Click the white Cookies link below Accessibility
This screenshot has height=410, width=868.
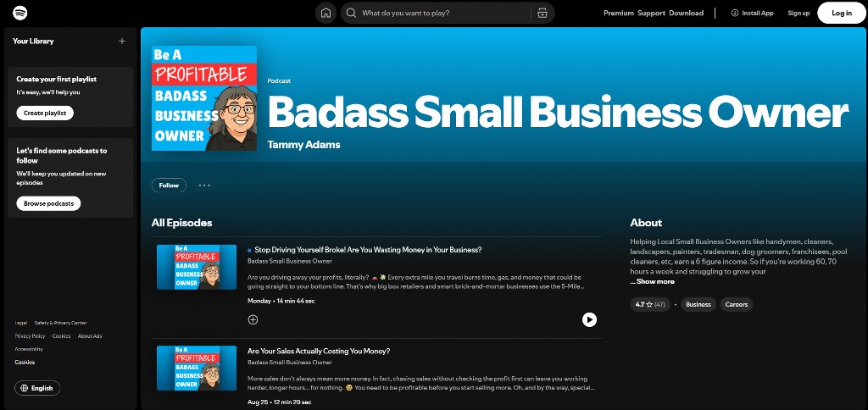point(25,363)
